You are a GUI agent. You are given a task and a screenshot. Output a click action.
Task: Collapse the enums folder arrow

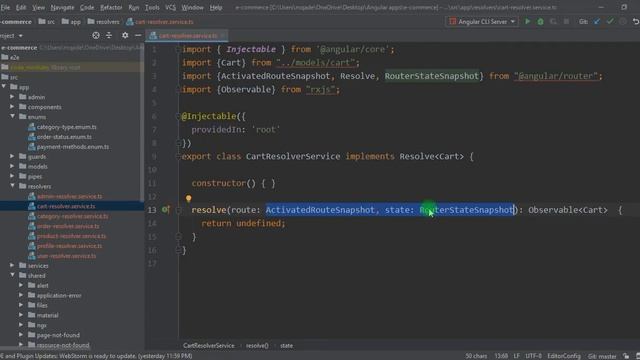coord(12,117)
